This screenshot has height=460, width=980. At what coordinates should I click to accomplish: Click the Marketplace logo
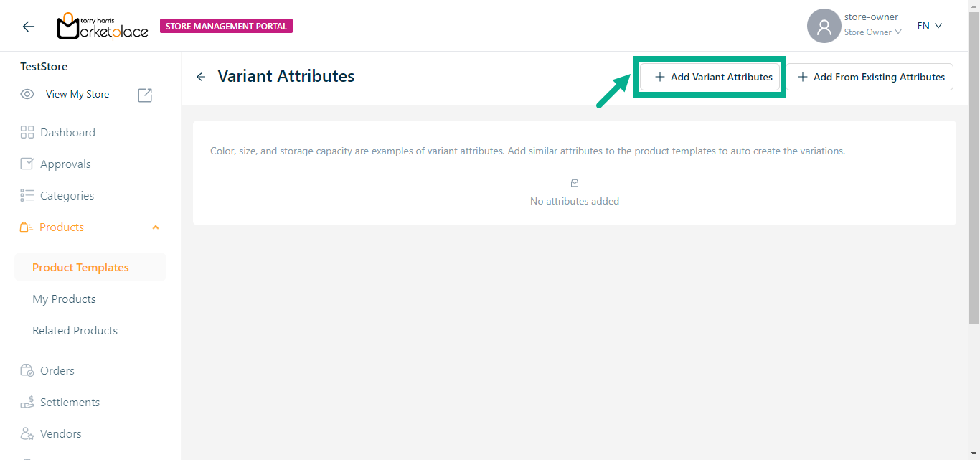tap(103, 27)
